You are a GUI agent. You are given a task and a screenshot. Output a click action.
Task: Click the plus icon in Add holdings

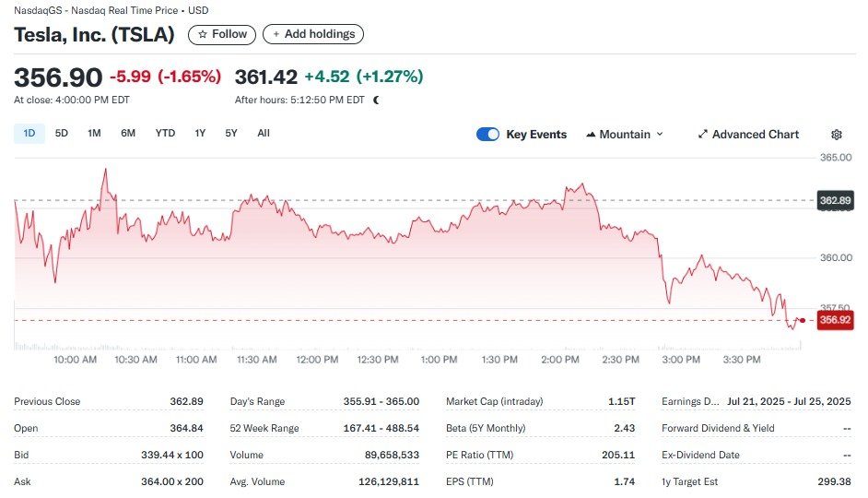pos(276,34)
